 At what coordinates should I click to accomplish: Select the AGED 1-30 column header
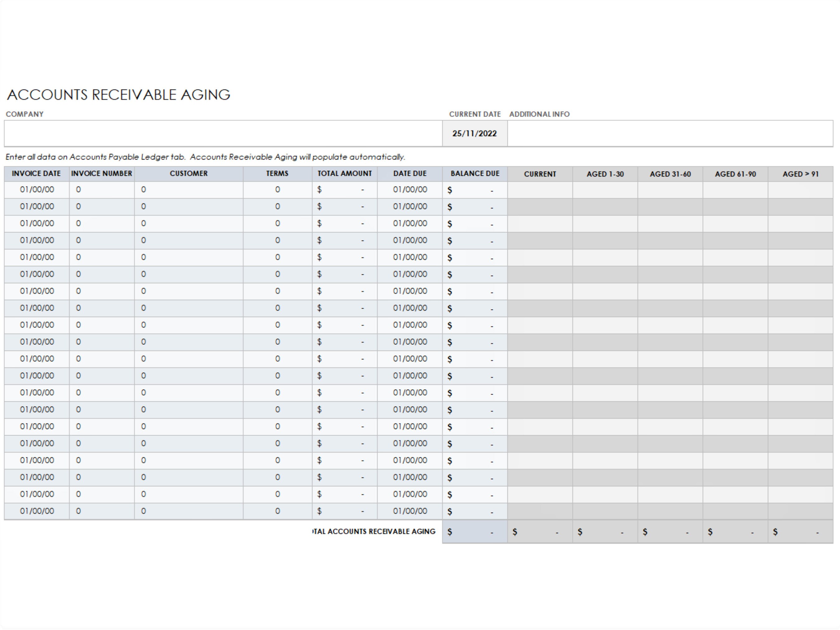click(x=605, y=174)
